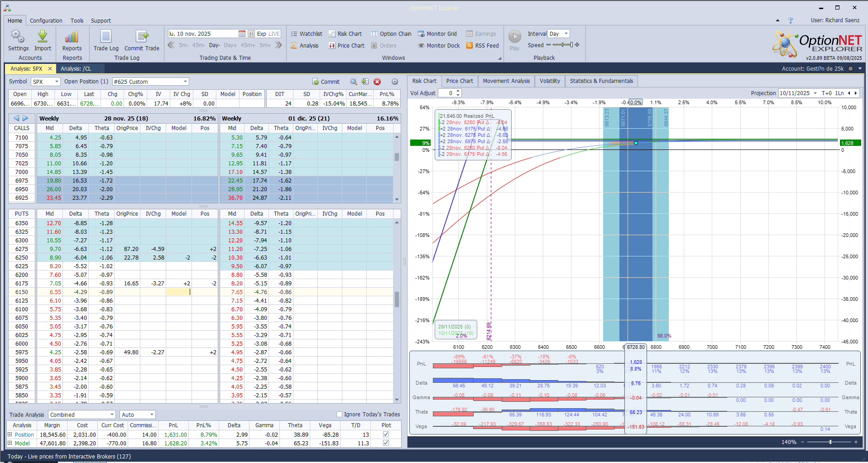Click the Commit button in position bar
The image size is (868, 463).
click(x=326, y=82)
